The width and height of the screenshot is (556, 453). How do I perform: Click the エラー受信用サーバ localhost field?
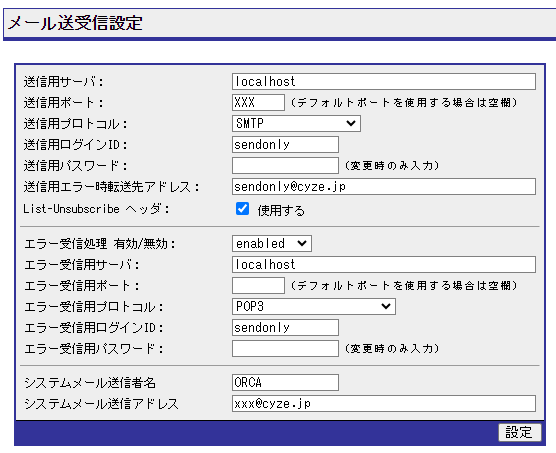click(x=384, y=264)
